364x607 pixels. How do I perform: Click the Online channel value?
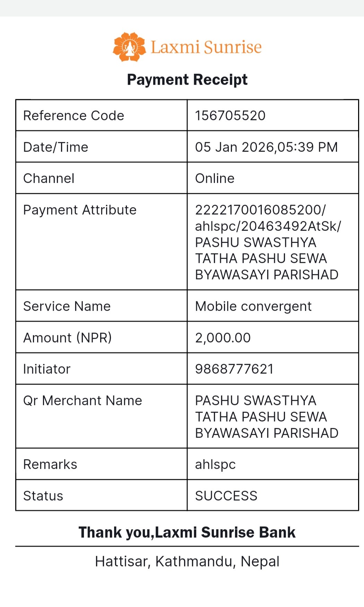pyautogui.click(x=215, y=178)
